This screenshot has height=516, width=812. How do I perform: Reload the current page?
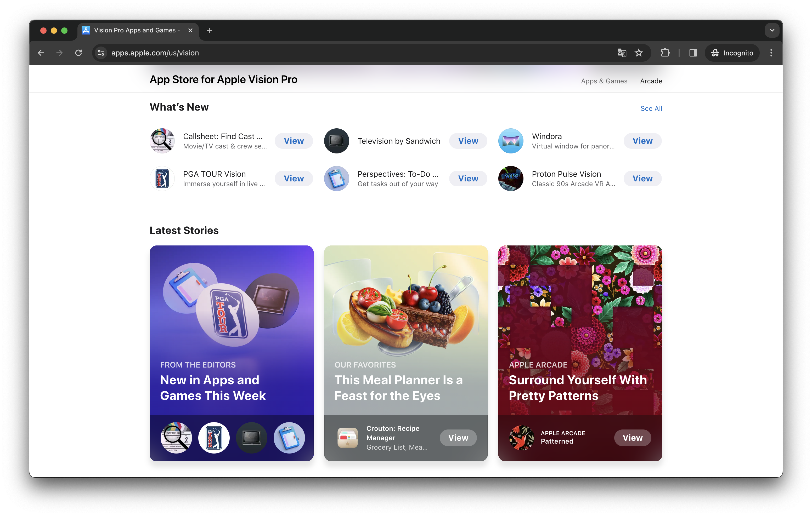[78, 53]
